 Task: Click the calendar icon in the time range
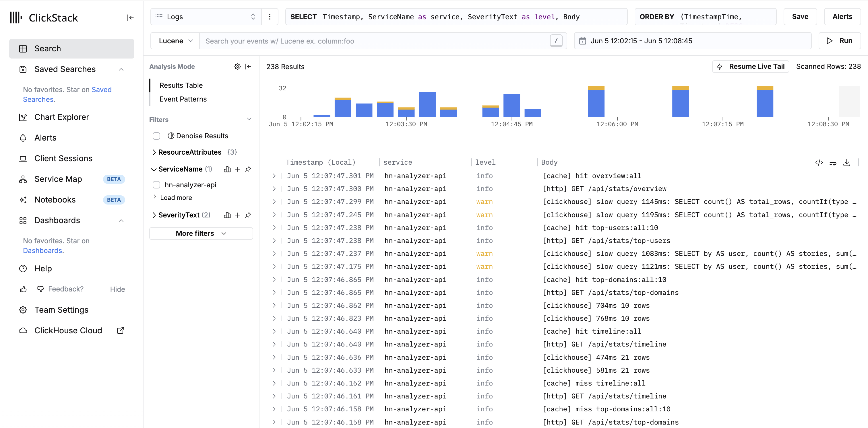click(x=582, y=41)
